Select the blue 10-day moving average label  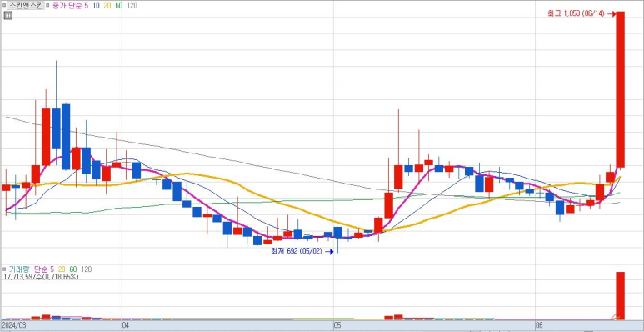tap(96, 5)
